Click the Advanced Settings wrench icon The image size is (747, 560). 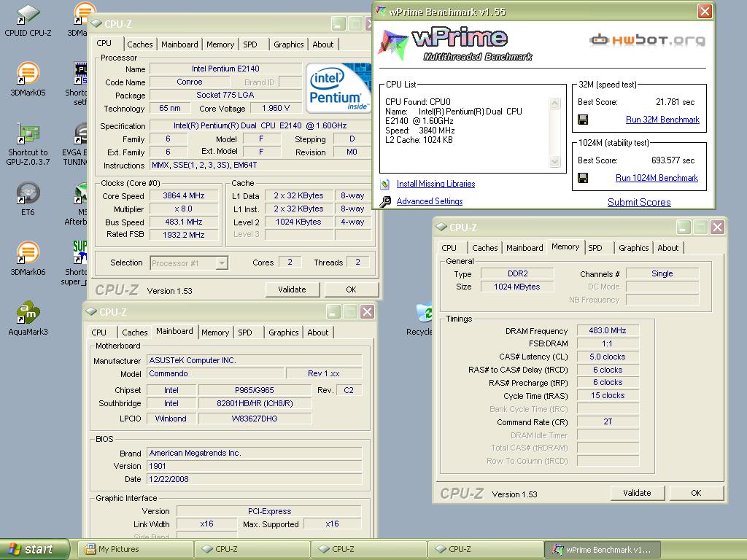pyautogui.click(x=385, y=201)
